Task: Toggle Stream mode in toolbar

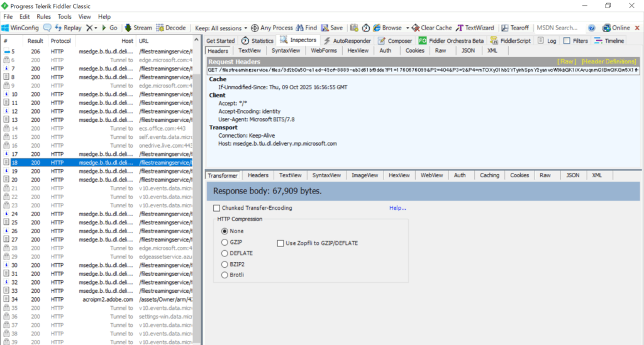Action: (x=138, y=28)
